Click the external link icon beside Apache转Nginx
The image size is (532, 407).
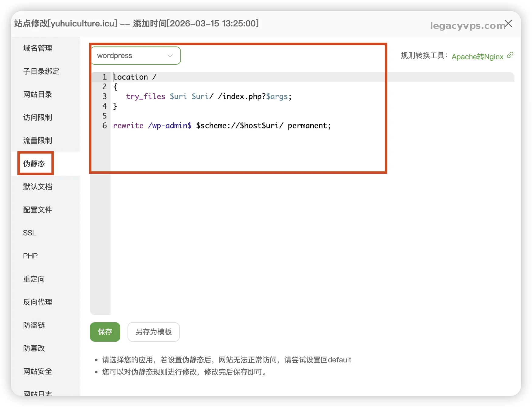(x=510, y=55)
